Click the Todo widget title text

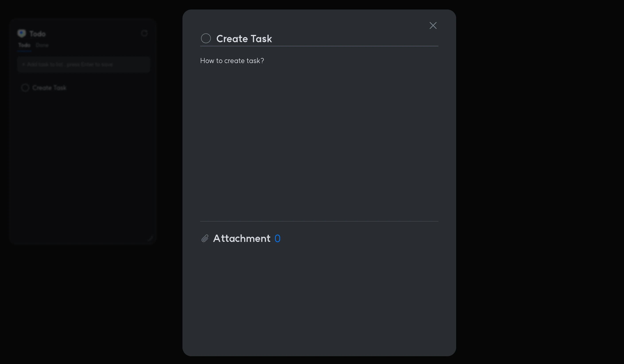(38, 34)
